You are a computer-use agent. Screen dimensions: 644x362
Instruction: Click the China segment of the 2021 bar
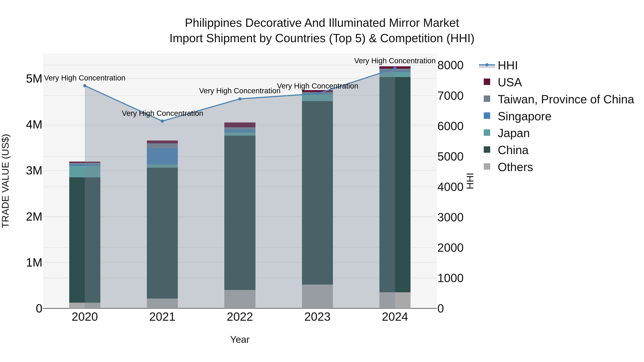coord(162,233)
